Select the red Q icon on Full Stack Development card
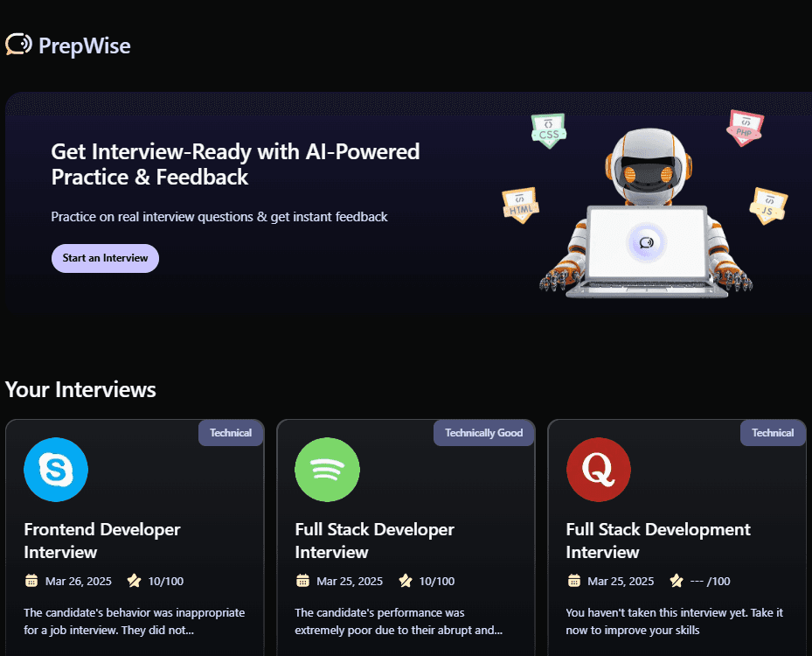The height and width of the screenshot is (656, 812). 598,470
